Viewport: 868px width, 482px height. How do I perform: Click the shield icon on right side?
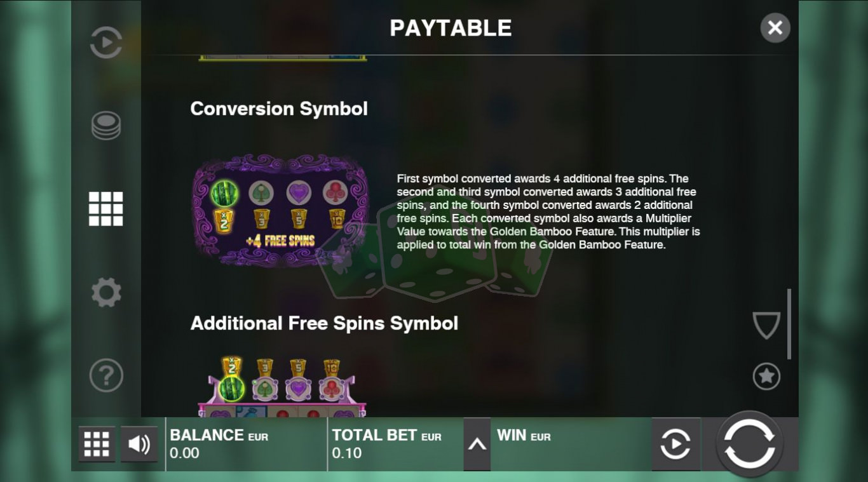(x=766, y=325)
